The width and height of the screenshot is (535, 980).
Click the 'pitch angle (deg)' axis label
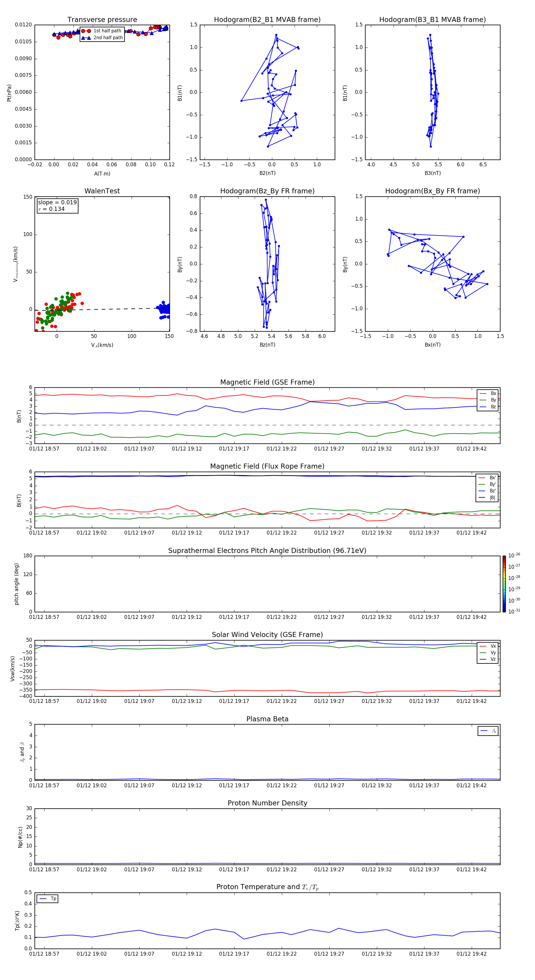pyautogui.click(x=16, y=584)
